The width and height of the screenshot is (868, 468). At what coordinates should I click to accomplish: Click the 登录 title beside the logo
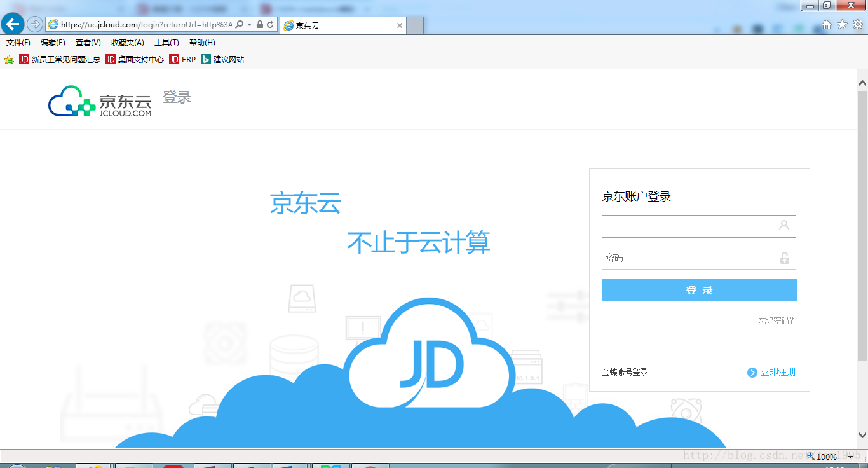tap(177, 97)
